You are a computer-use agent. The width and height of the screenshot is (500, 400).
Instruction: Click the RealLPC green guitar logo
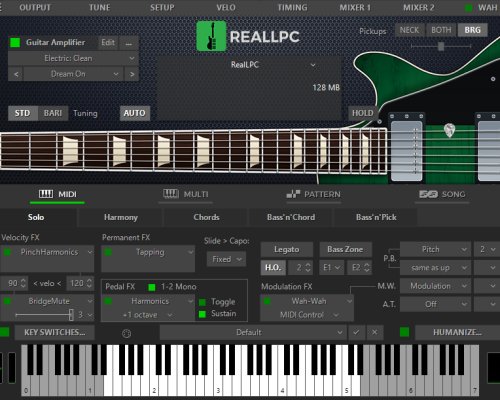pos(211,36)
